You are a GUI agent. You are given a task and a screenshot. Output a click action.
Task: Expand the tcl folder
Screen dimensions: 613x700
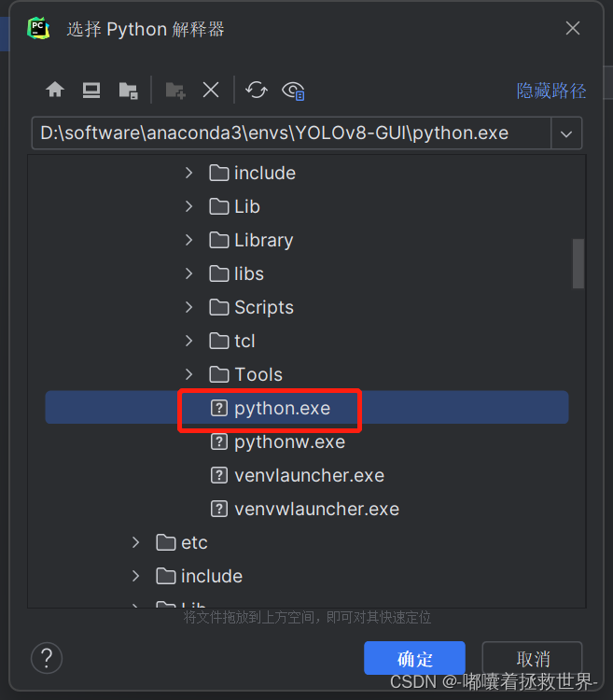[188, 341]
